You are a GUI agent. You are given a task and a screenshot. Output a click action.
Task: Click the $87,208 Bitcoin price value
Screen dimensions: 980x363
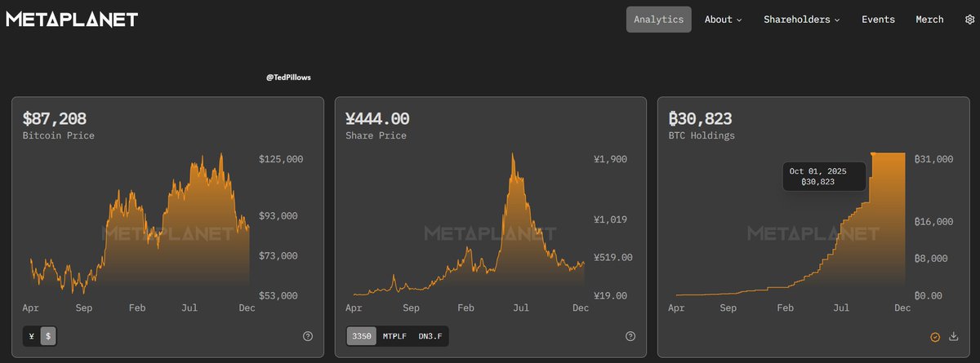pyautogui.click(x=55, y=119)
